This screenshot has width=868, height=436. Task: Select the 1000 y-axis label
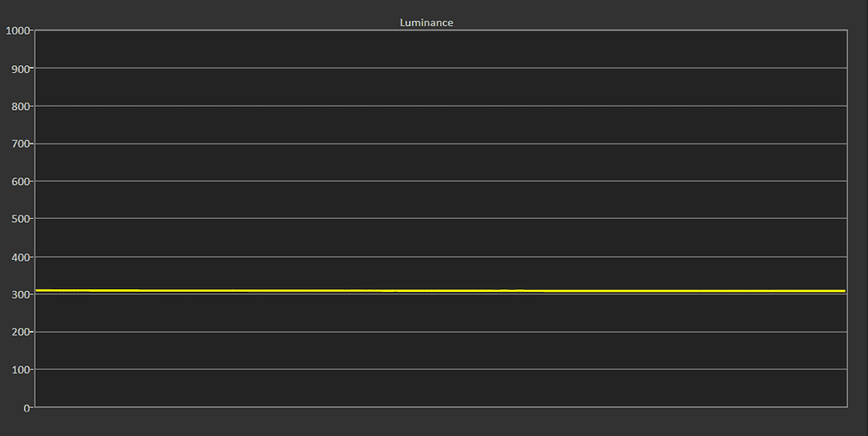[17, 30]
